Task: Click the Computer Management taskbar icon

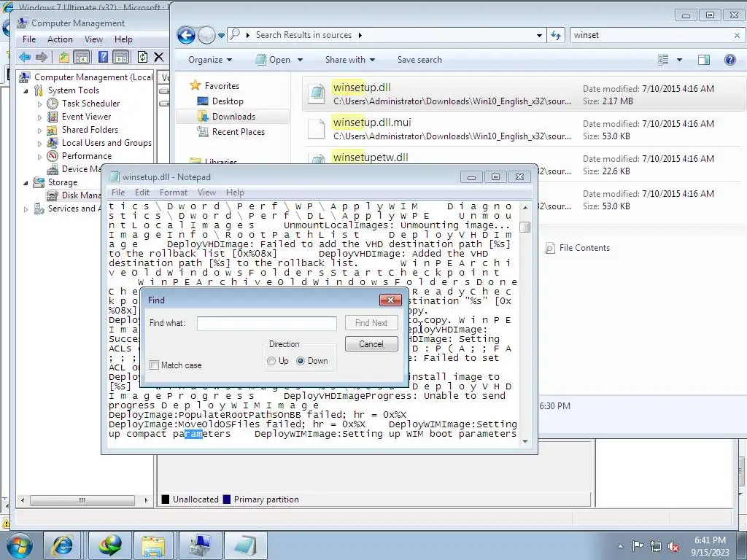Action: click(x=200, y=545)
